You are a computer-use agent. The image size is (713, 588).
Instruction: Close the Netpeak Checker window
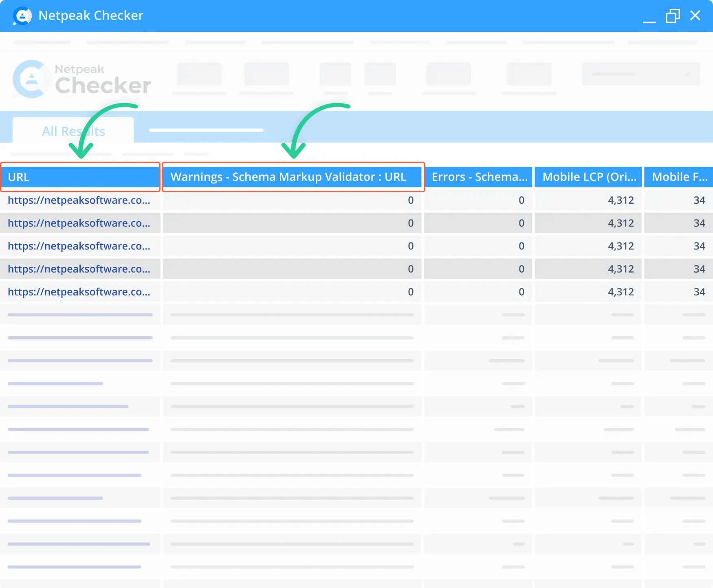pyautogui.click(x=695, y=15)
